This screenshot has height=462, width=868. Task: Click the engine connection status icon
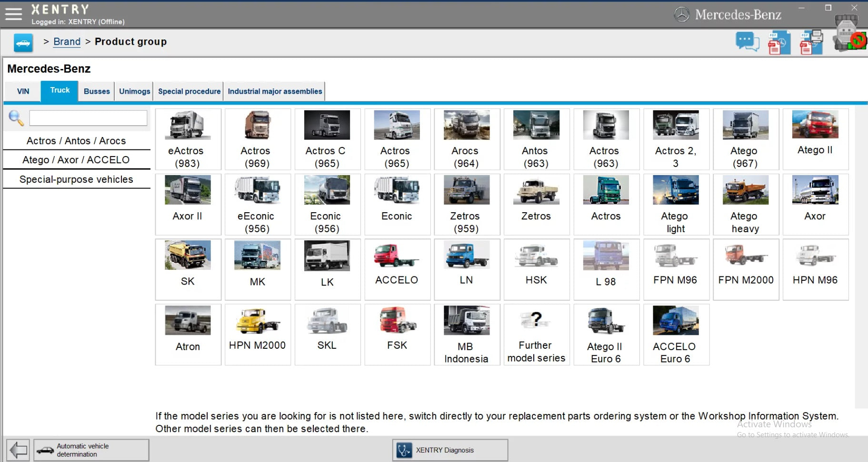pyautogui.click(x=849, y=33)
